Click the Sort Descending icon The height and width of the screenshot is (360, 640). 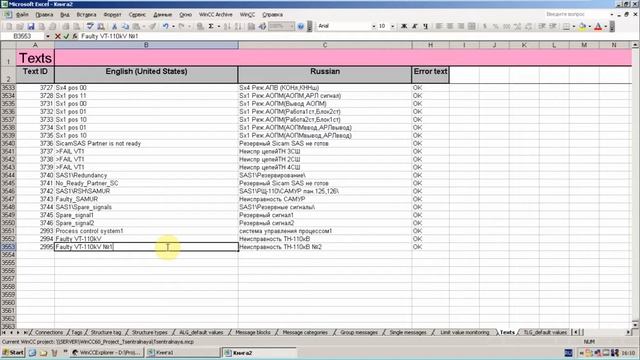238,26
